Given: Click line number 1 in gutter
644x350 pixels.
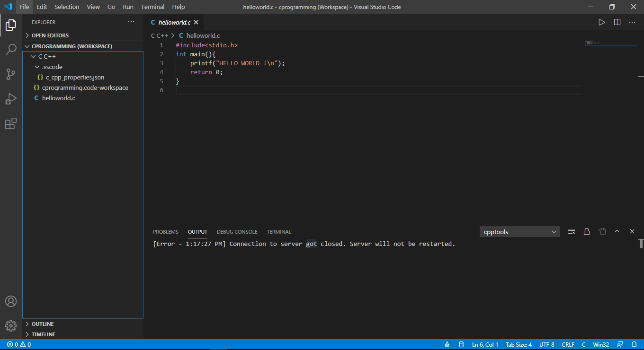Looking at the screenshot, I should click(161, 45).
